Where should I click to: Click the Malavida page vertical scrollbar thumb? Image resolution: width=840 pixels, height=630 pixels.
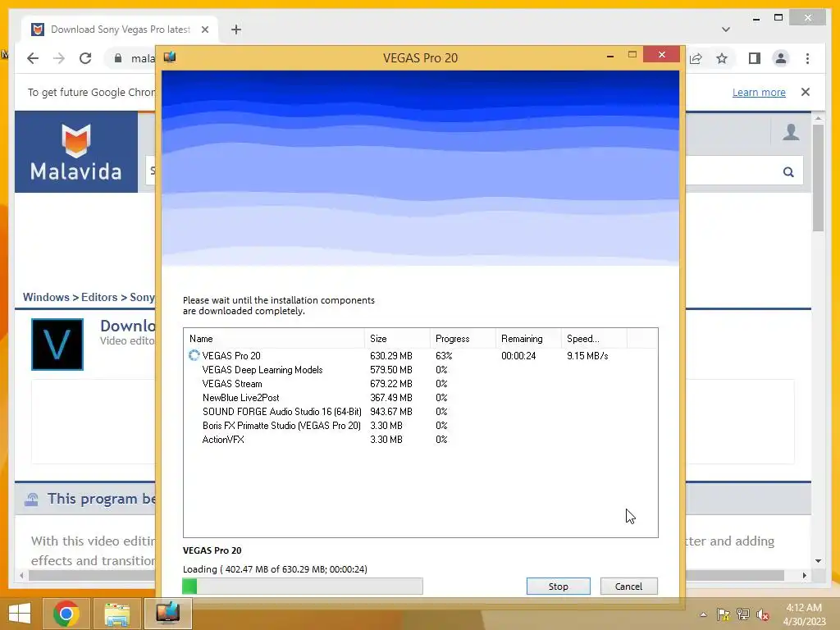click(x=818, y=178)
